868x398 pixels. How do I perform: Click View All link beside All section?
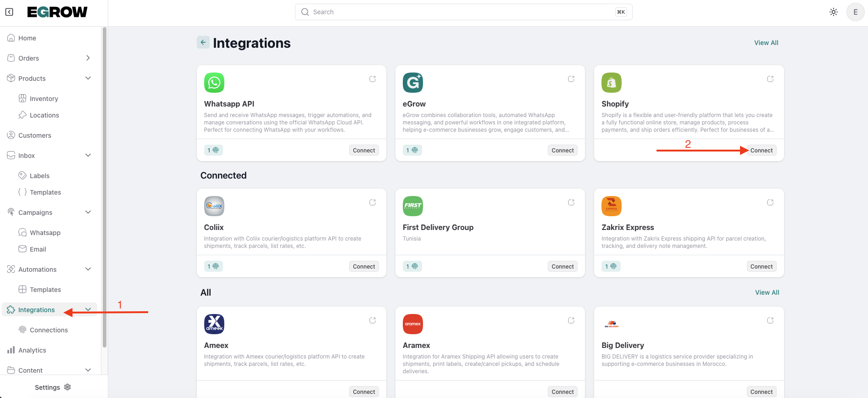767,292
